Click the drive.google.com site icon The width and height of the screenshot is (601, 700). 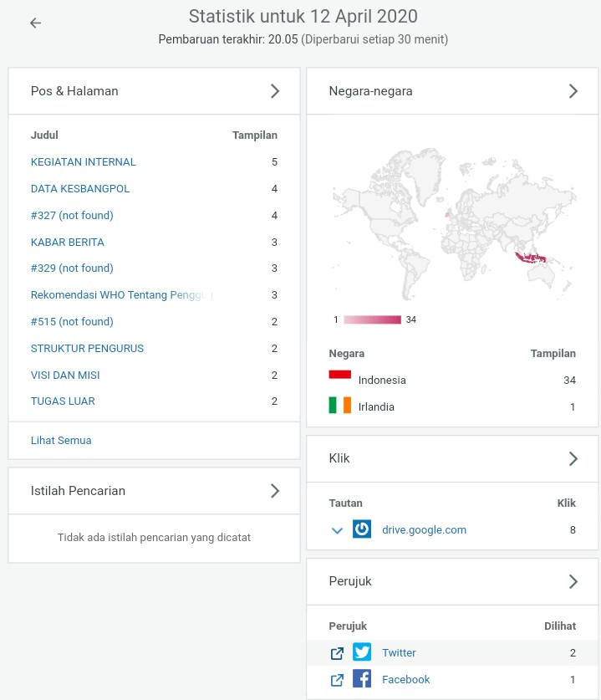pyautogui.click(x=362, y=529)
